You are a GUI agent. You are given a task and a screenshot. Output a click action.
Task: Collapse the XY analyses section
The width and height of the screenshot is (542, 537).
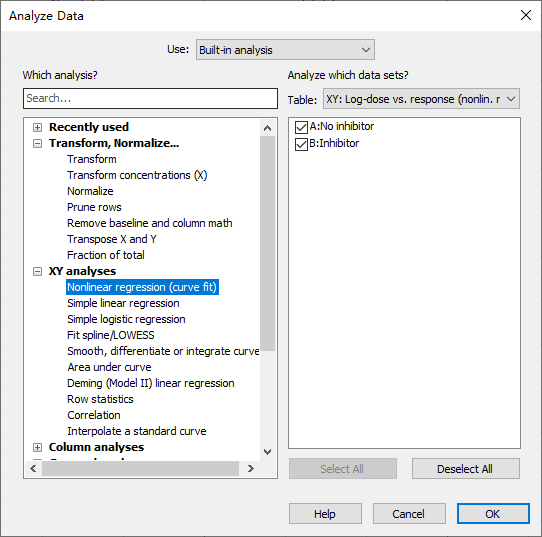[x=37, y=272]
